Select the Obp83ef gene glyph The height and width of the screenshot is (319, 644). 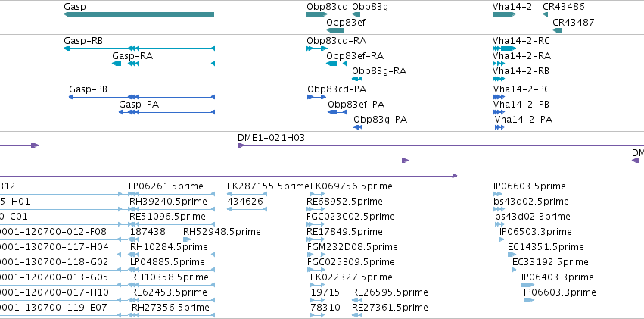tap(334, 30)
